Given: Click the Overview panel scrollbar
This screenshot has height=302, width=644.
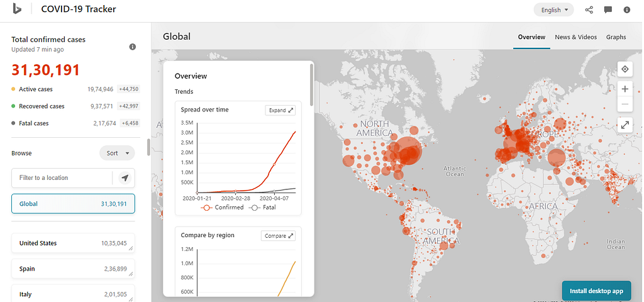Looking at the screenshot, I should pyautogui.click(x=311, y=85).
